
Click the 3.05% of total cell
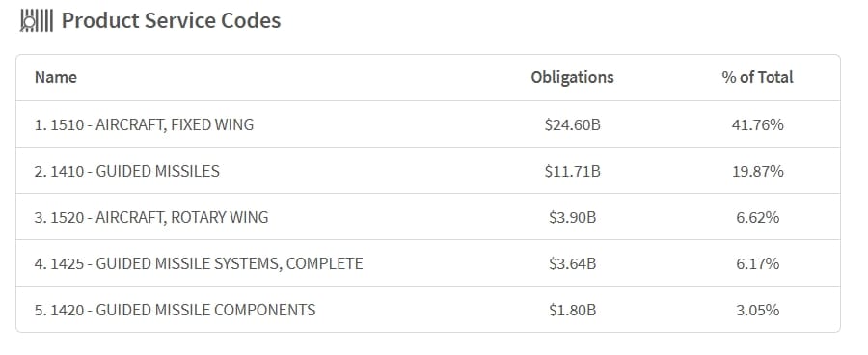click(758, 310)
